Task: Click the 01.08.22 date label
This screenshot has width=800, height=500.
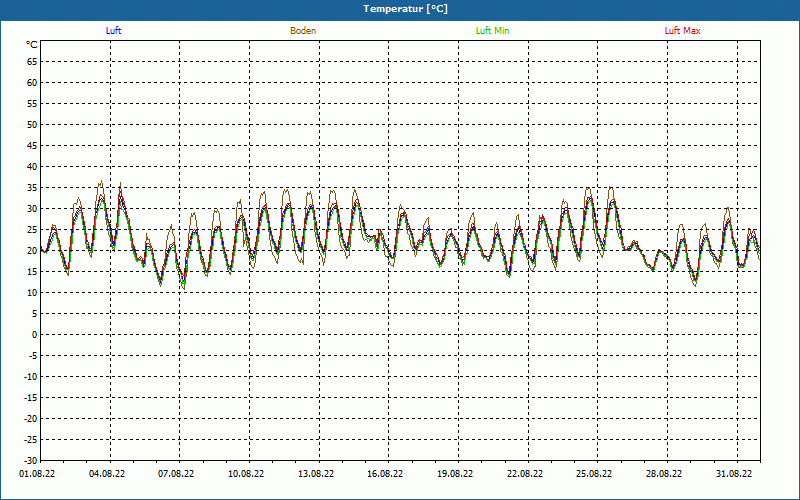Action: click(x=37, y=474)
